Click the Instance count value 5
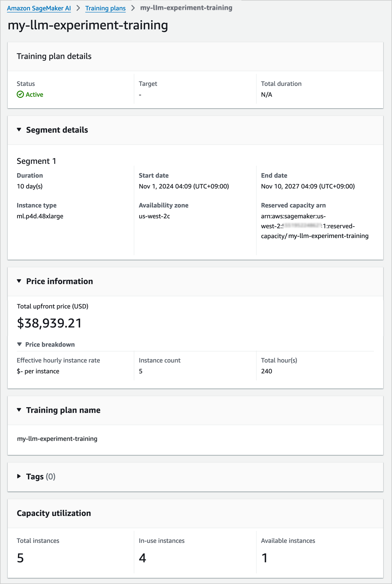This screenshot has width=392, height=584. pyautogui.click(x=141, y=371)
